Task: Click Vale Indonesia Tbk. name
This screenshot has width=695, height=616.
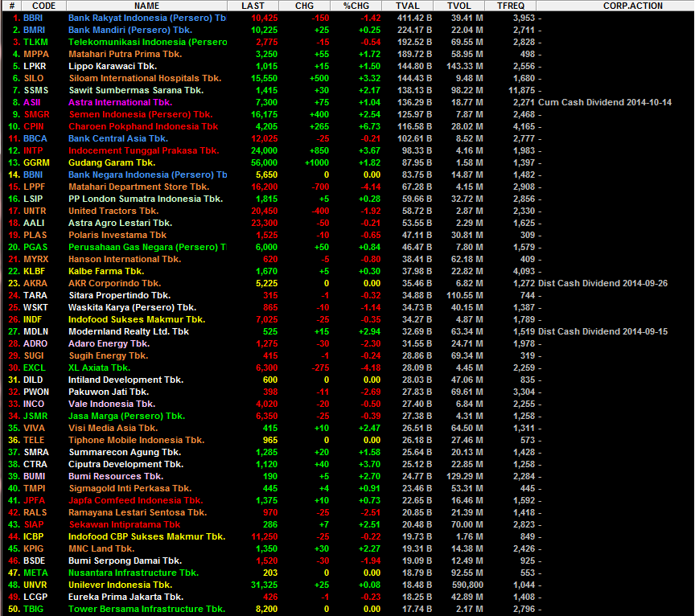Action: [x=112, y=405]
